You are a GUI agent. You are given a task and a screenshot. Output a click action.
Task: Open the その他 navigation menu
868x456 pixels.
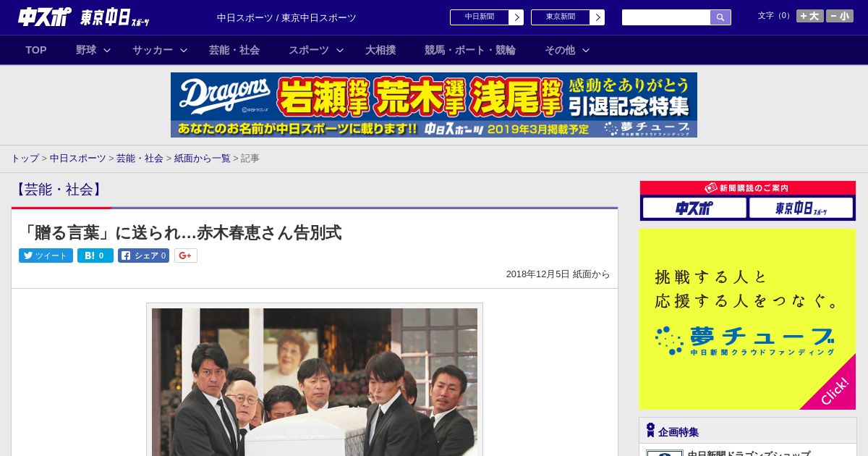pyautogui.click(x=560, y=50)
